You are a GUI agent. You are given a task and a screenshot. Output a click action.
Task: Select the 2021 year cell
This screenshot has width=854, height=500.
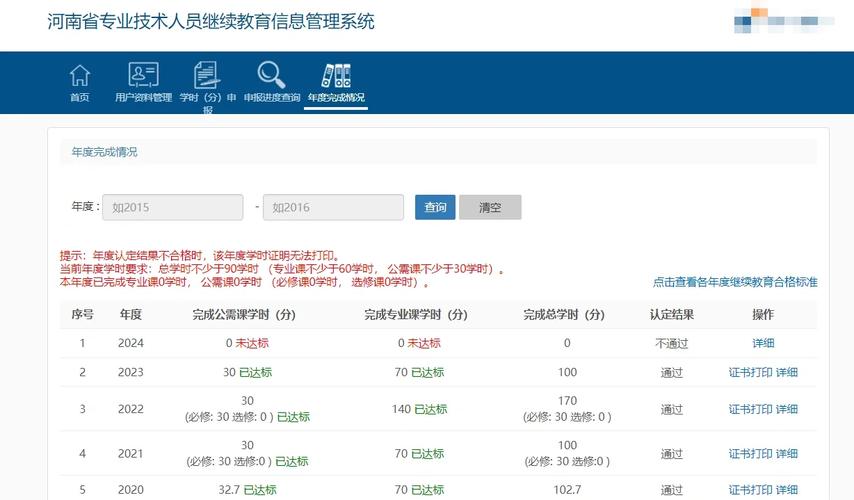point(131,454)
